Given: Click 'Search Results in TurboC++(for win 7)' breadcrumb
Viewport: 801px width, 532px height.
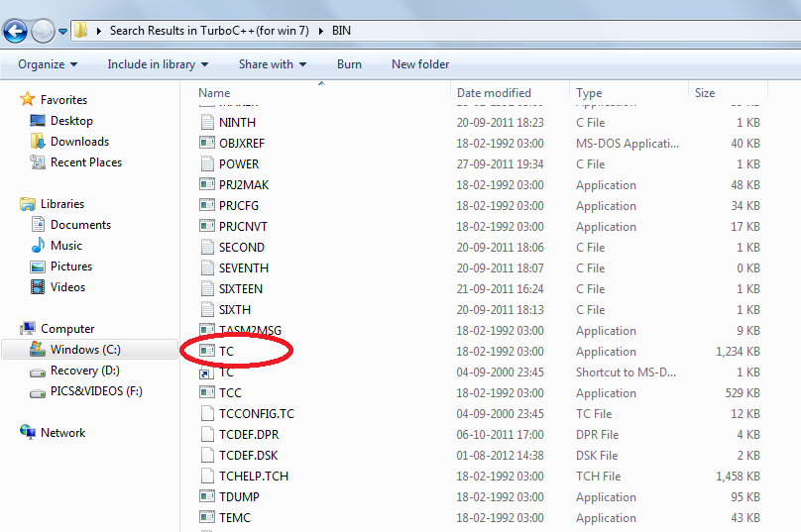Looking at the screenshot, I should 209,31.
